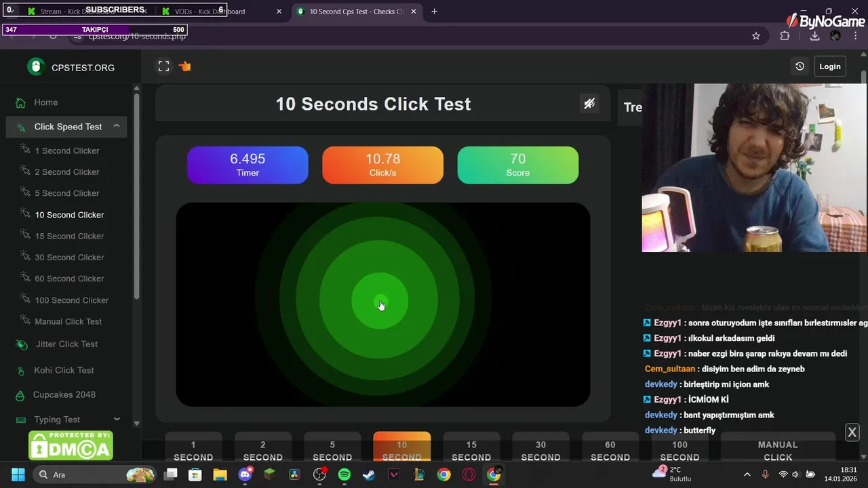Mute sound with the speaker icon

click(x=589, y=104)
